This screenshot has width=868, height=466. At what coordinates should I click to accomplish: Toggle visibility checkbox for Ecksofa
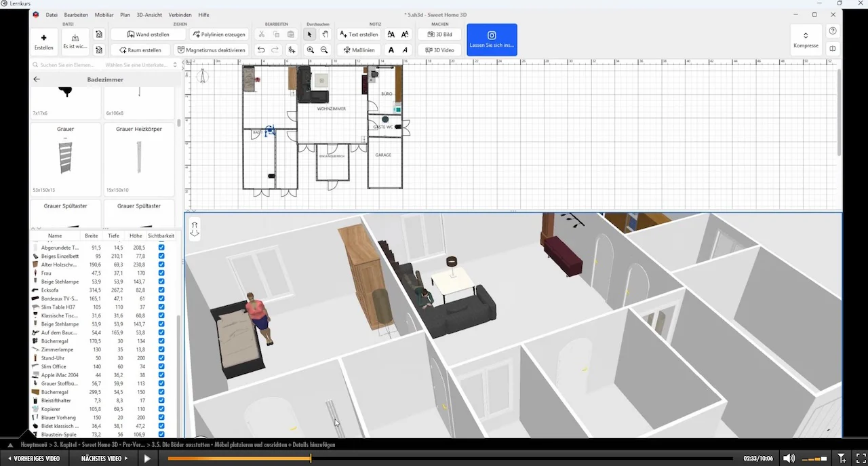point(161,290)
